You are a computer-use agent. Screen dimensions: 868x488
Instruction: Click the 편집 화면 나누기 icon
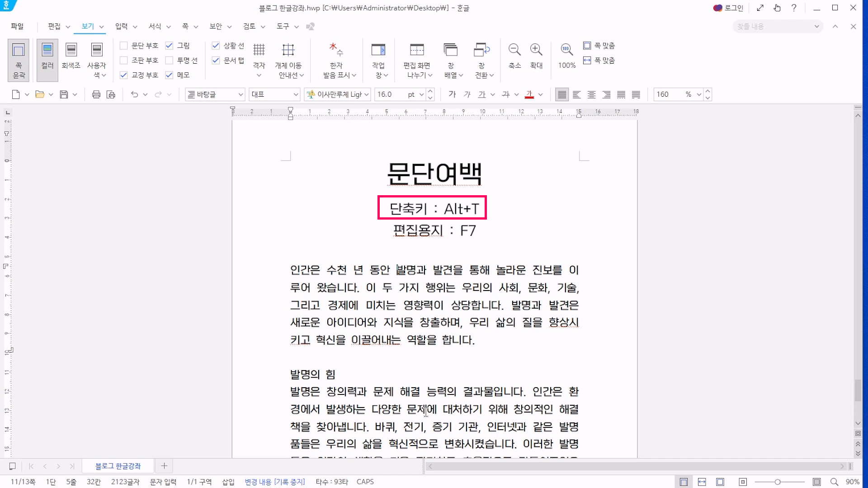pyautogui.click(x=417, y=50)
